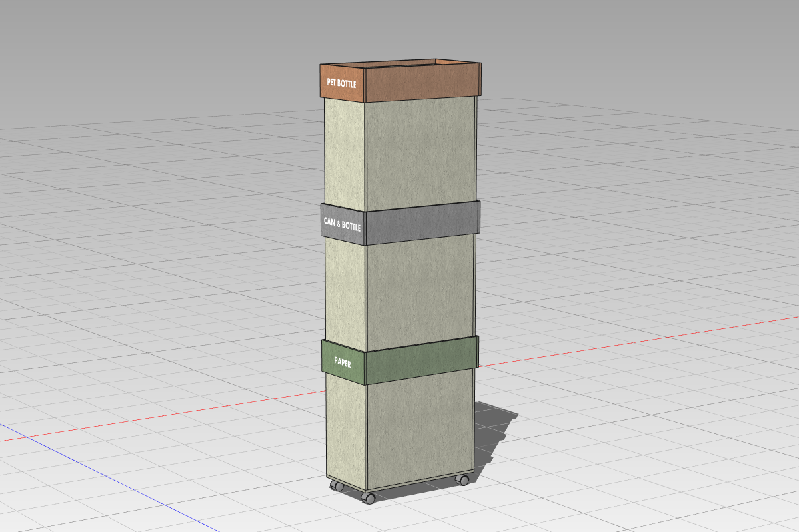Select the right-side caster wheel
Screen dimensions: 799x532
(x=462, y=479)
